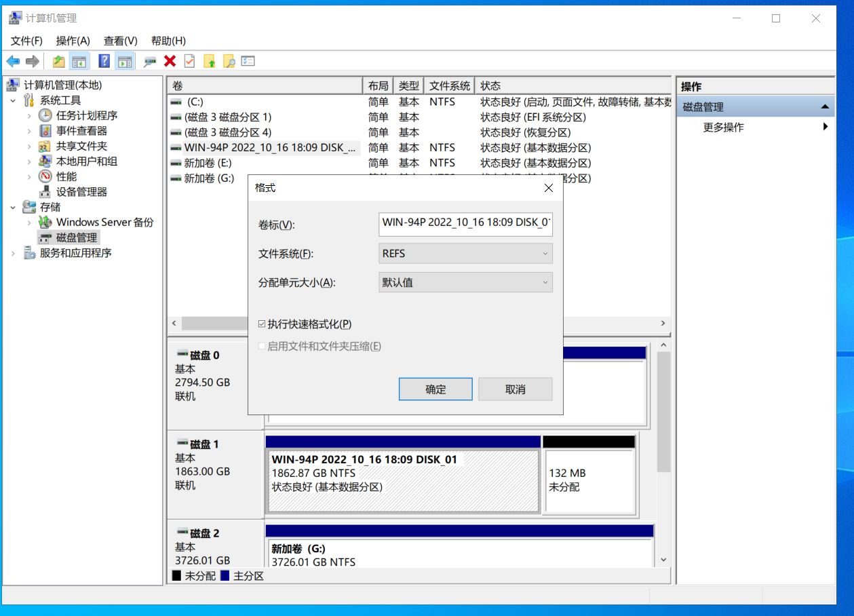This screenshot has height=616, width=854.
Task: Click the 布局 column header
Action: point(379,86)
